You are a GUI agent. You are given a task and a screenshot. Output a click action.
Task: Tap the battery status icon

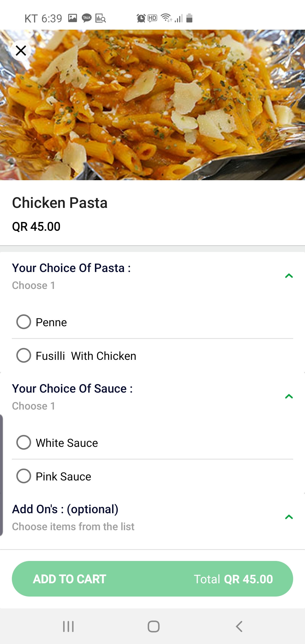(x=189, y=18)
